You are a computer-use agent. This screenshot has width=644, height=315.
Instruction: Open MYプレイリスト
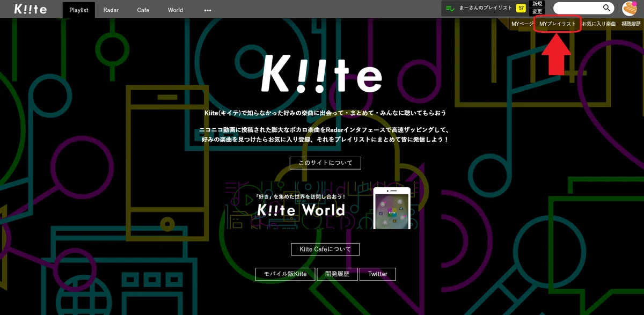click(558, 24)
